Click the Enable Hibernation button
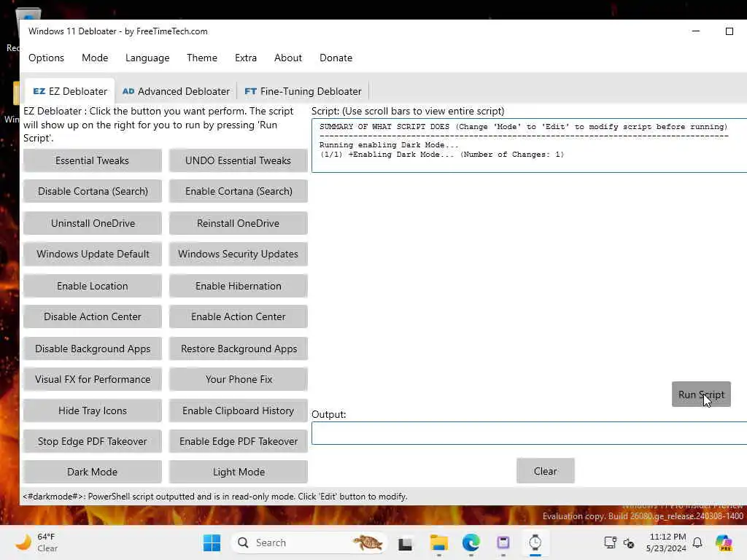The width and height of the screenshot is (747, 560). (x=239, y=286)
